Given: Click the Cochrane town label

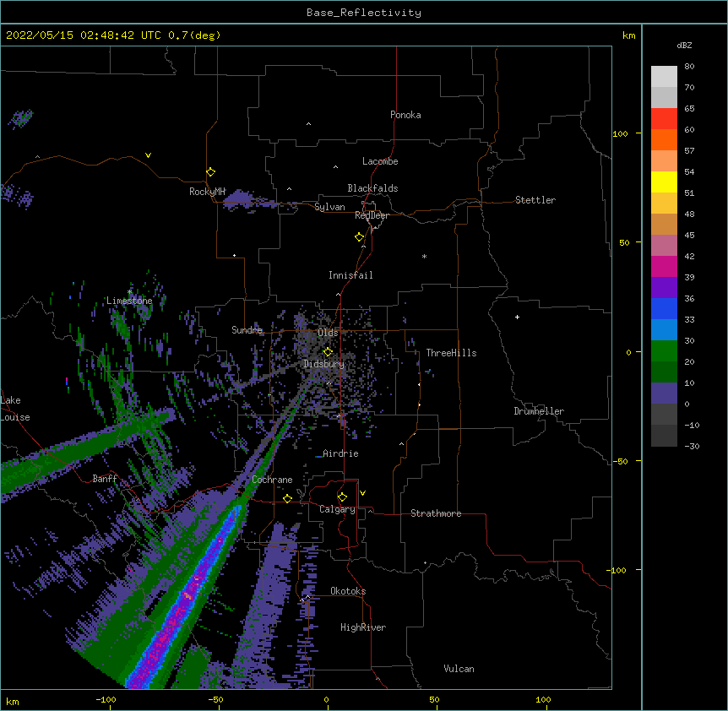Looking at the screenshot, I should (x=272, y=480).
